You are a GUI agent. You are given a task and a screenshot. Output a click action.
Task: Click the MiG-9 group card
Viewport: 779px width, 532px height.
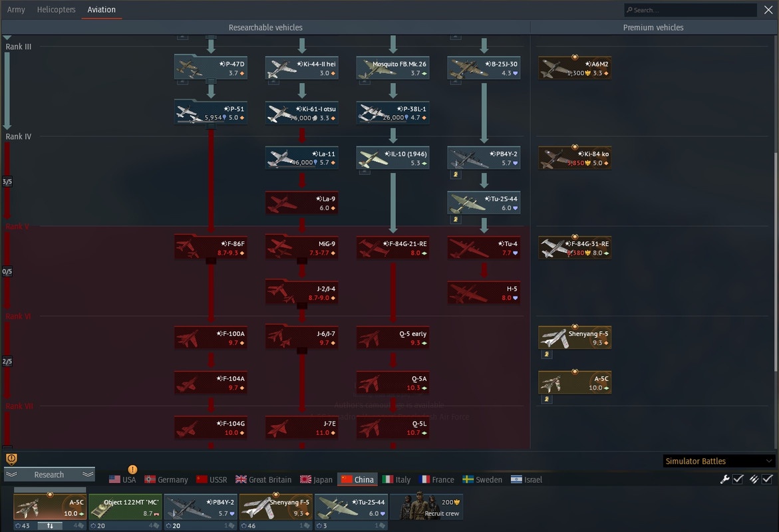click(x=301, y=248)
